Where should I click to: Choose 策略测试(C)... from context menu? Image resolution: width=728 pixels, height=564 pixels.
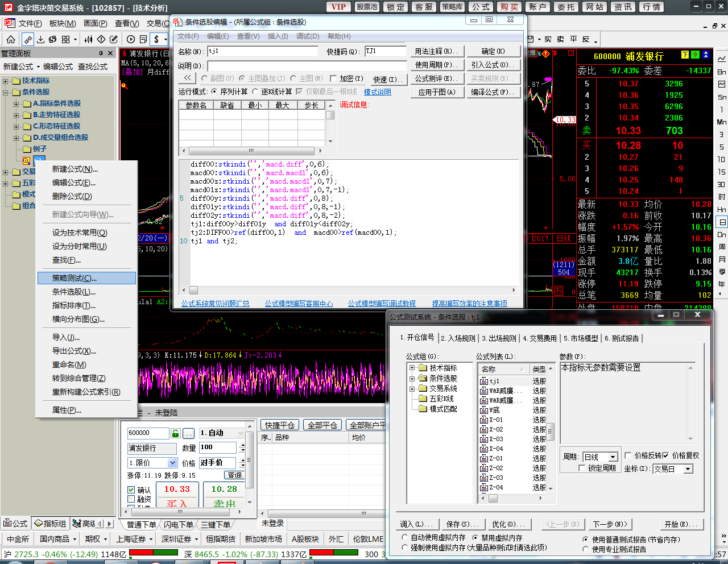[x=86, y=278]
